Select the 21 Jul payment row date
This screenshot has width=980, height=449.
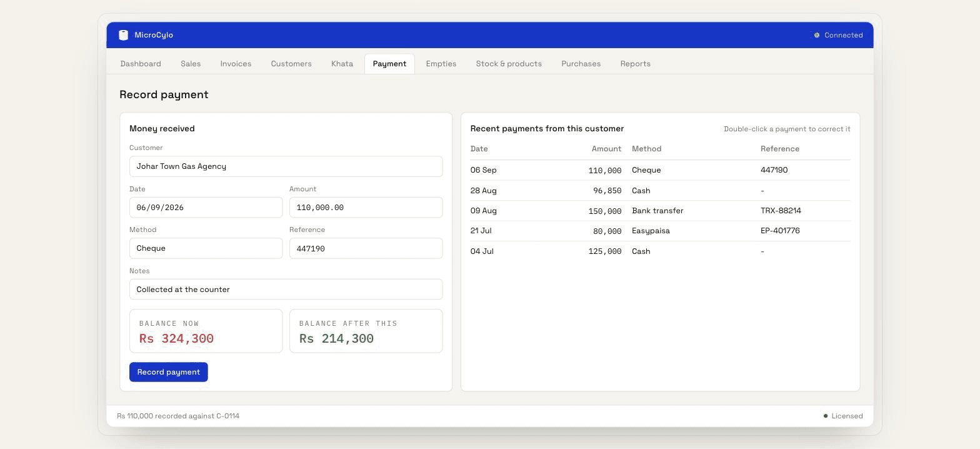tap(481, 231)
